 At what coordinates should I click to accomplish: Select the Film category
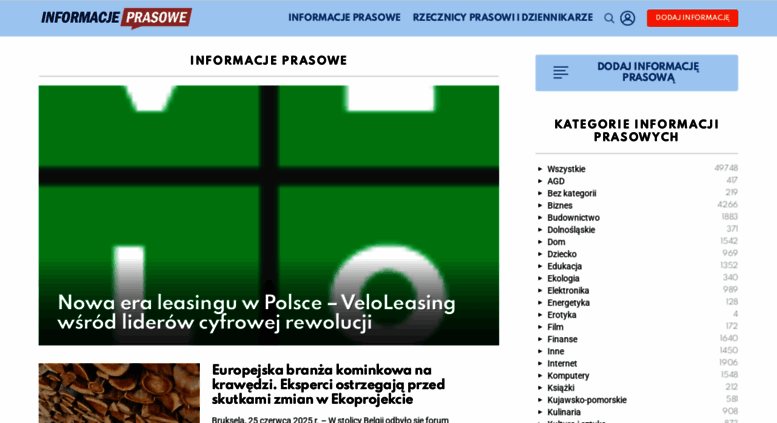tap(555, 327)
